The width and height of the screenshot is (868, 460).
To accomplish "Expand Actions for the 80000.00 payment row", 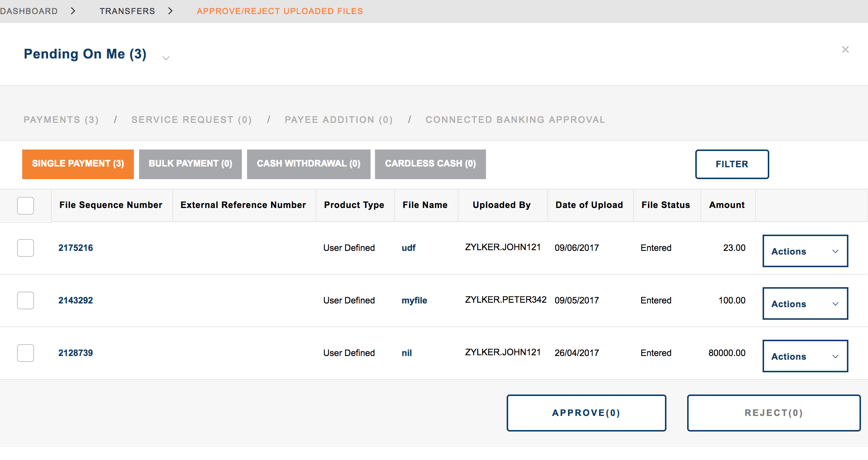I will 805,356.
